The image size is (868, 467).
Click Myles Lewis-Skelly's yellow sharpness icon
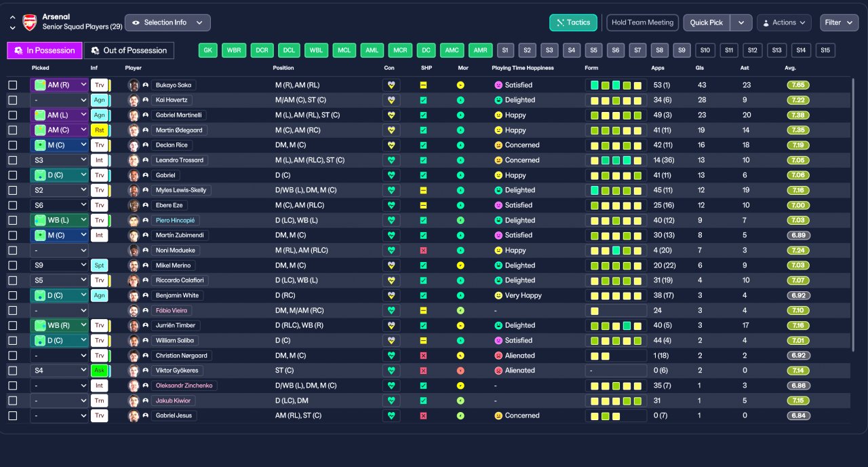coord(423,190)
